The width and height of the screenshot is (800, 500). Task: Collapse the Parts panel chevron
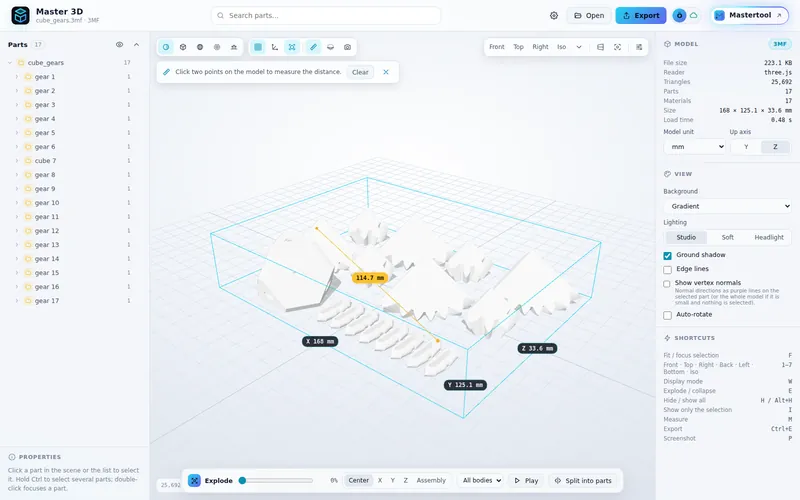pos(136,44)
